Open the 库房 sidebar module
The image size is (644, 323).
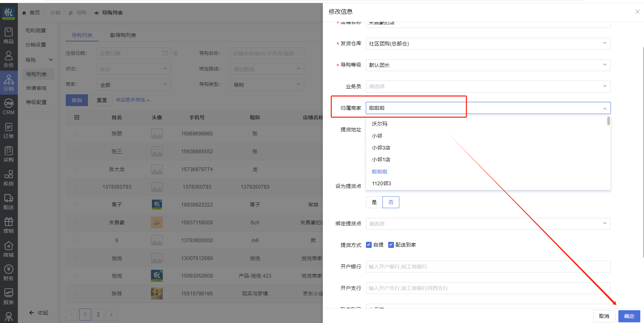8,178
